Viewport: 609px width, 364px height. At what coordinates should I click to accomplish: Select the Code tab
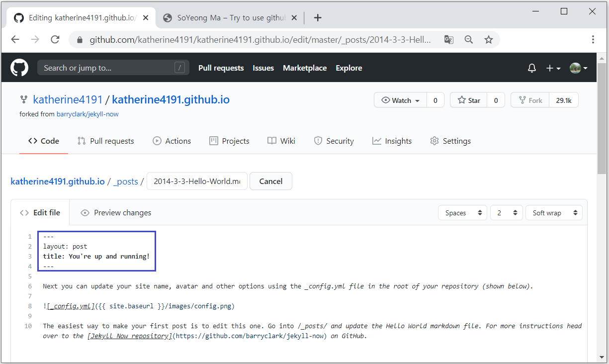(44, 141)
